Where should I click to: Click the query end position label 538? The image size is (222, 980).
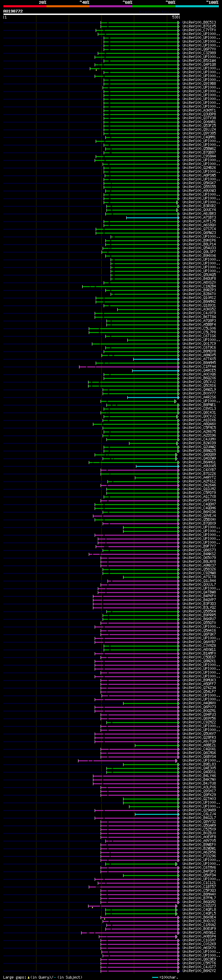(x=175, y=17)
